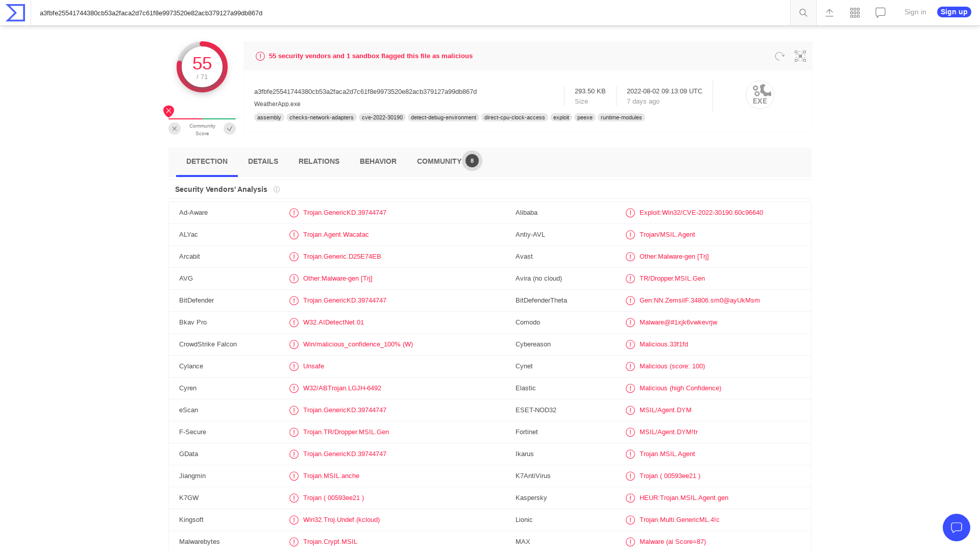Viewport: 980px width, 551px height.
Task: Upload a new file via the upload icon
Action: (x=829, y=12)
